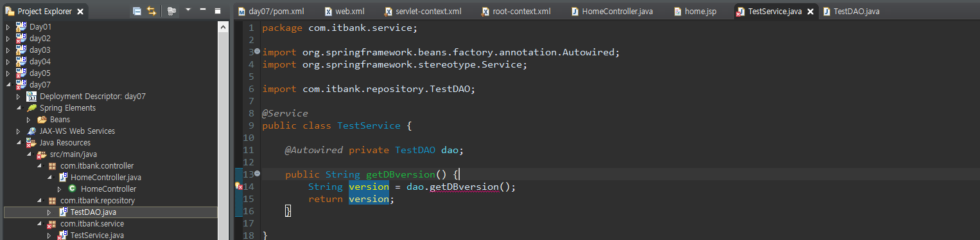Fold the getDBversion method at line 13

pos(257,174)
